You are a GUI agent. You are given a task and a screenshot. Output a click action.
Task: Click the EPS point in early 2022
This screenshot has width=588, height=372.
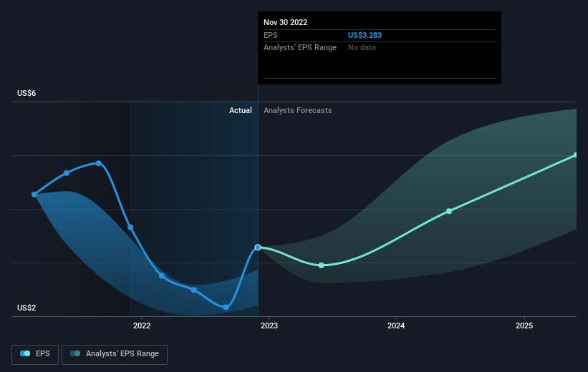(x=162, y=275)
